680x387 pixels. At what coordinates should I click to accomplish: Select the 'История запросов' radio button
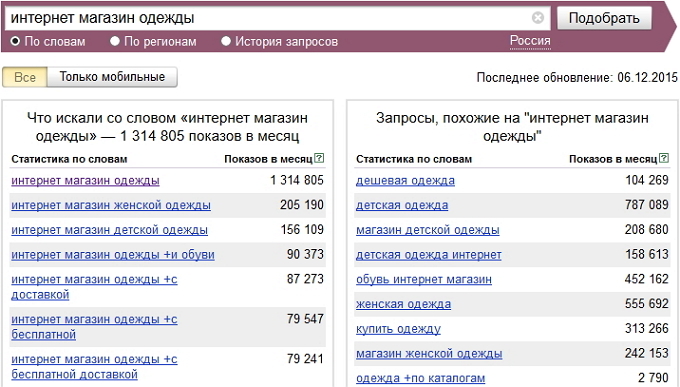pos(226,41)
